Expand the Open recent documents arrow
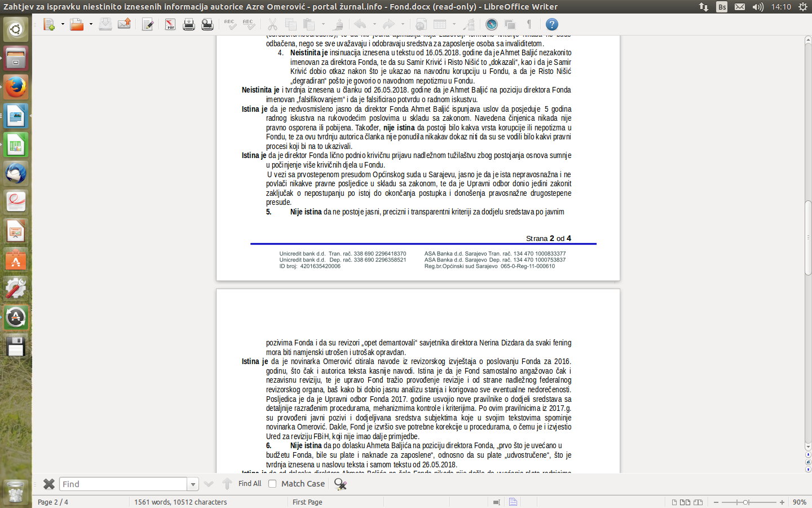Viewport: 812px width, 508px height. (91, 24)
